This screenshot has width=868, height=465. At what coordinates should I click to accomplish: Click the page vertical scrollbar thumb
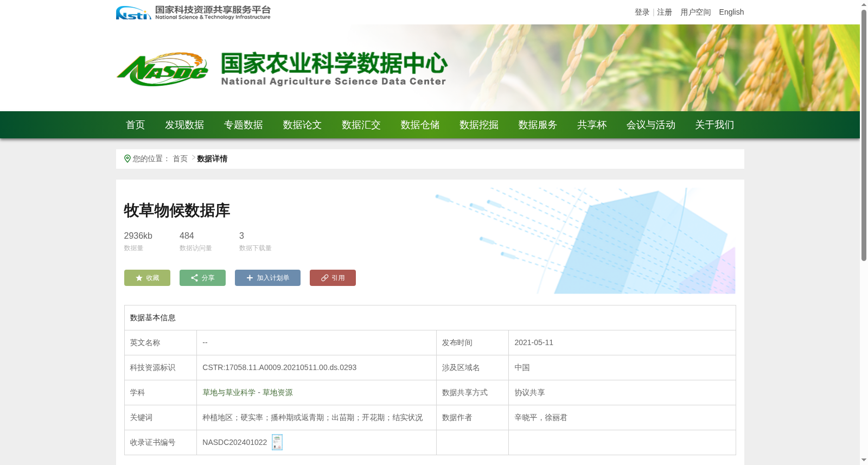tap(864, 136)
